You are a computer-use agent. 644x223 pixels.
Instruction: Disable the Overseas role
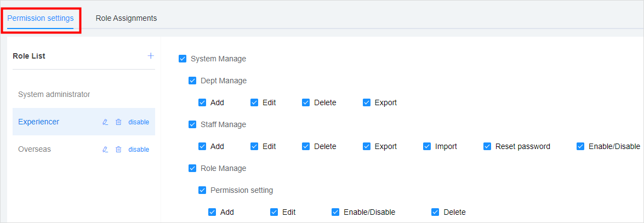139,150
